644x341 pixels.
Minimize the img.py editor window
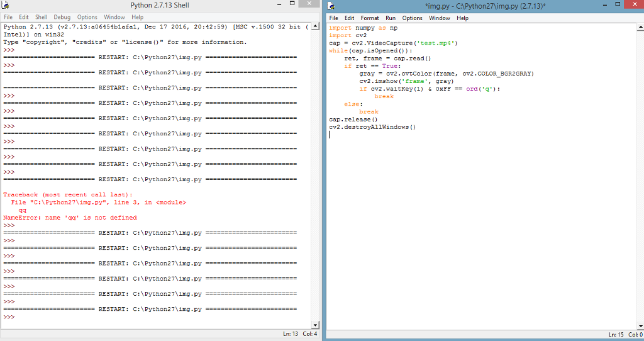[x=605, y=4]
